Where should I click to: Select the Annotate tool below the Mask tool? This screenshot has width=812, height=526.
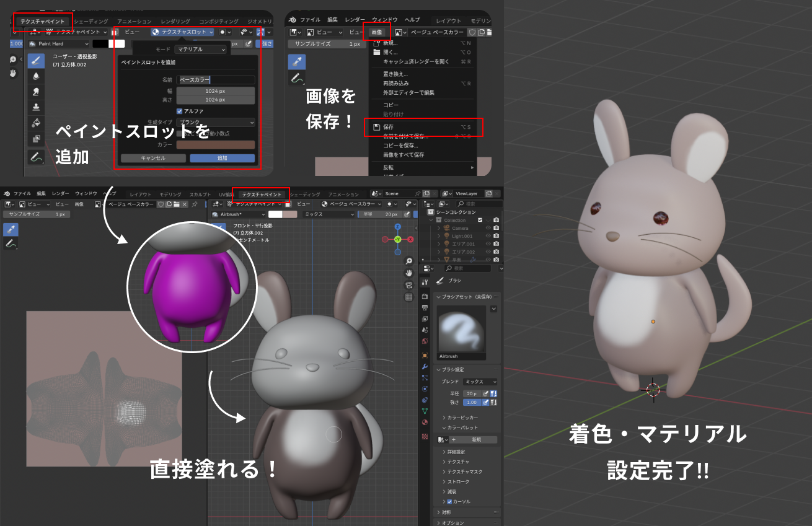(x=36, y=157)
